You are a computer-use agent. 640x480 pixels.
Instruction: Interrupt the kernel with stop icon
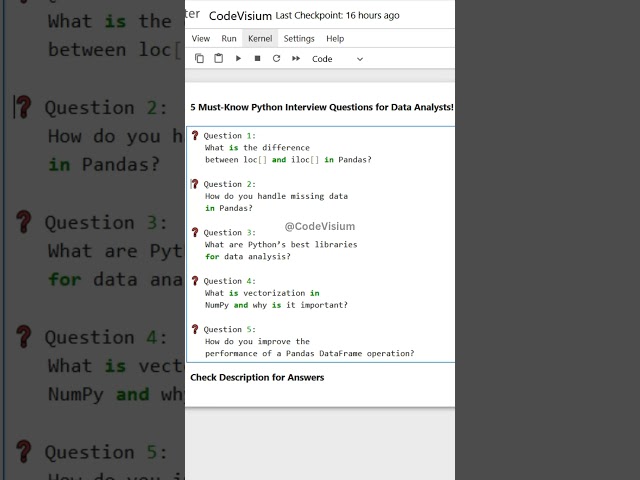tap(257, 59)
